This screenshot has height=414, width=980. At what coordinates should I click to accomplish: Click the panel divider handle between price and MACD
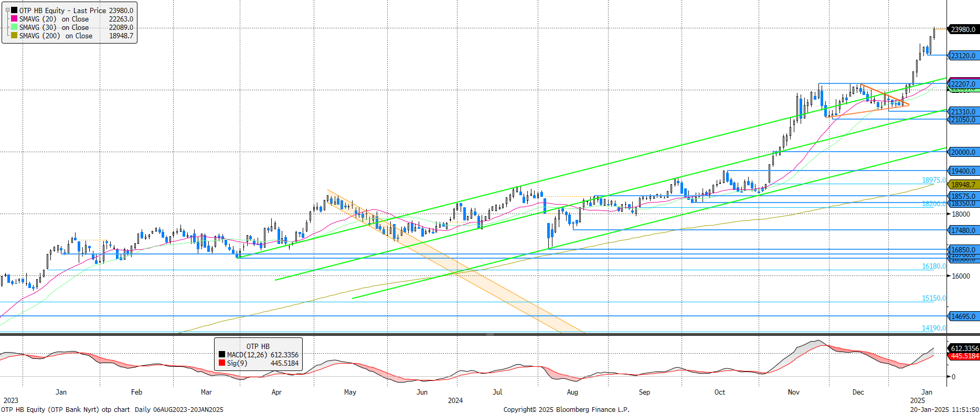click(490, 334)
